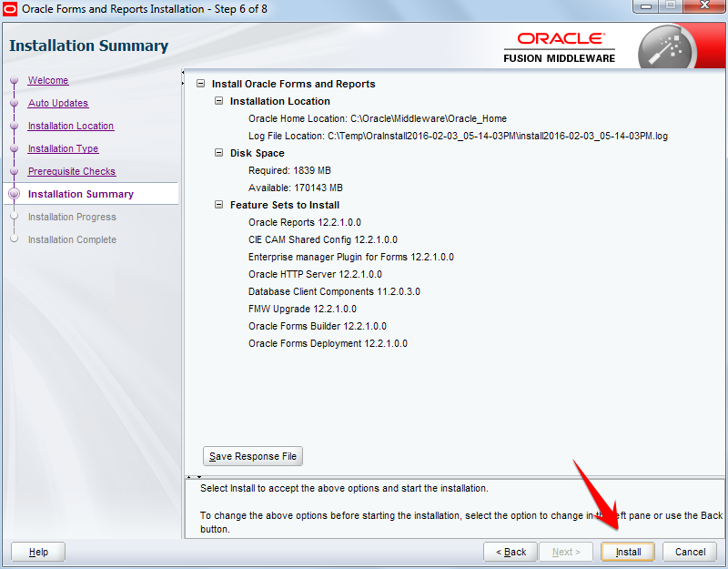Viewport: 728px width, 569px height.
Task: Click the Cancel button
Action: pyautogui.click(x=690, y=552)
